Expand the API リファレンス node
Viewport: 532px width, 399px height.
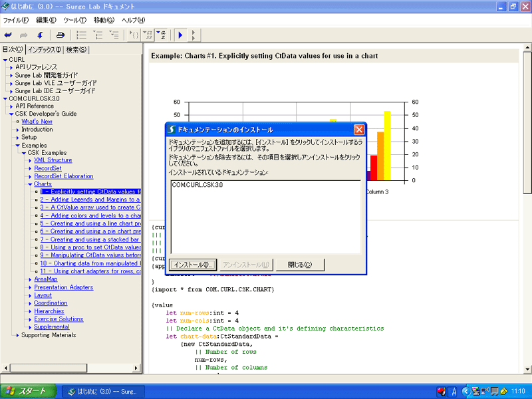coord(11,68)
